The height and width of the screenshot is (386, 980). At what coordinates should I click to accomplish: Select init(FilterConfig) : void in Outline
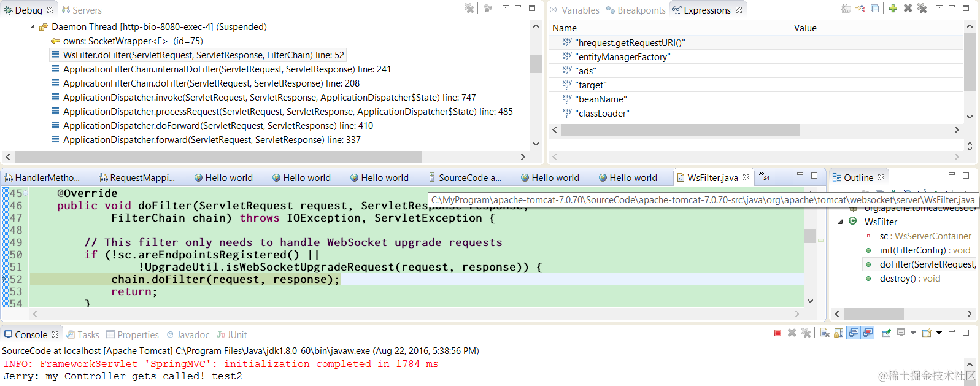[918, 250]
